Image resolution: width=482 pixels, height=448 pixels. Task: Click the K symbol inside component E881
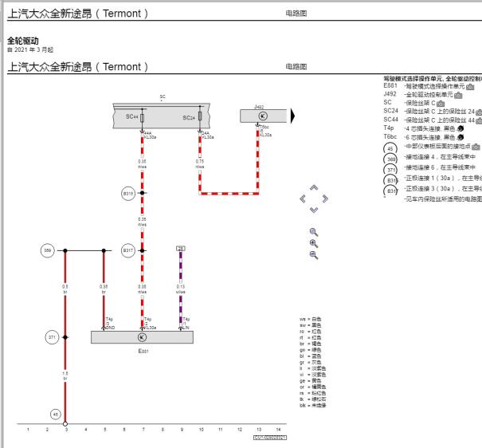pos(142,337)
